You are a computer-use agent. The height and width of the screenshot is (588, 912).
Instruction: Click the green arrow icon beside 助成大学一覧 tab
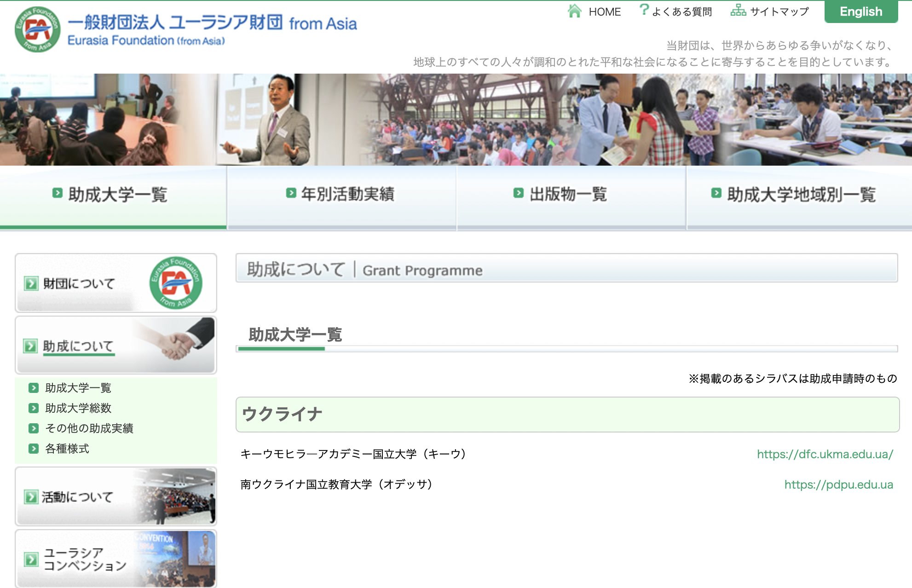[x=57, y=193]
